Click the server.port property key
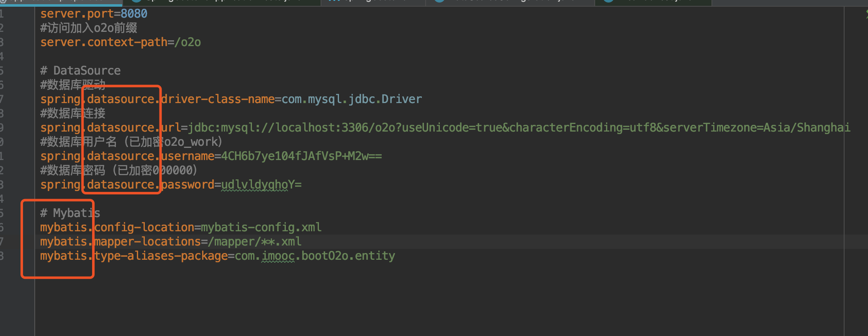The height and width of the screenshot is (336, 868). point(77,14)
